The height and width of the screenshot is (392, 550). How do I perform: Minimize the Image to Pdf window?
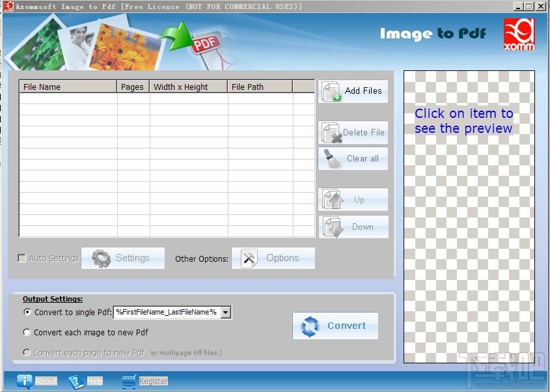(x=518, y=7)
